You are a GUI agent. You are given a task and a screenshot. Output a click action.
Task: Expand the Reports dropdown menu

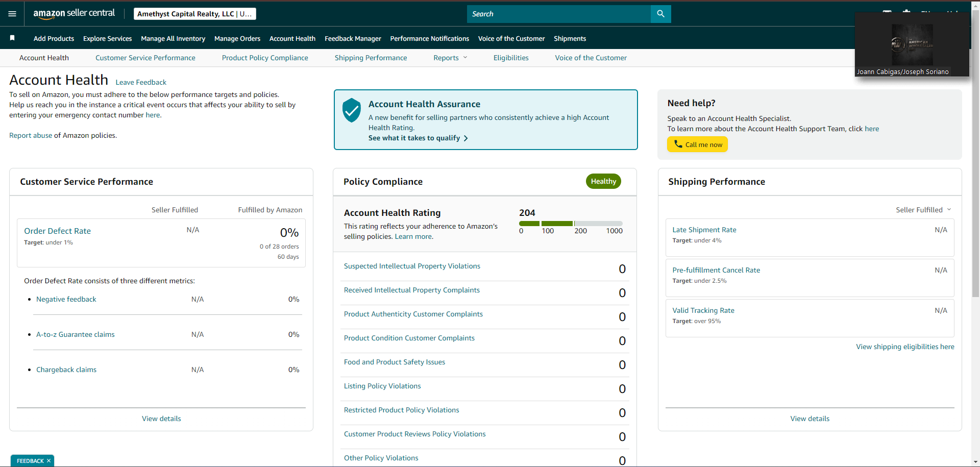450,58
